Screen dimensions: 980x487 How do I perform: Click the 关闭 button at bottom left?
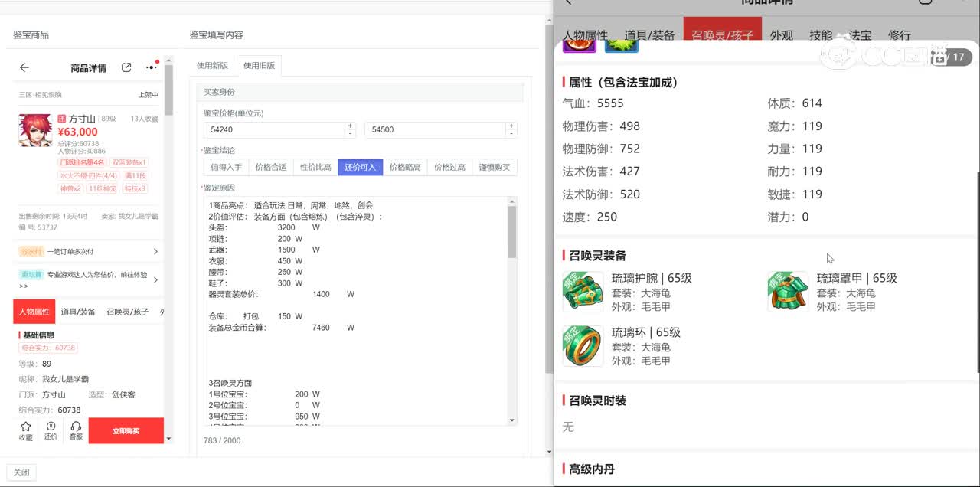point(21,472)
